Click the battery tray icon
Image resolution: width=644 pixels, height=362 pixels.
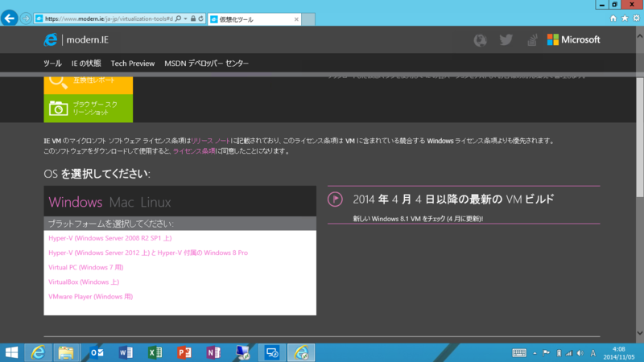[x=559, y=353]
